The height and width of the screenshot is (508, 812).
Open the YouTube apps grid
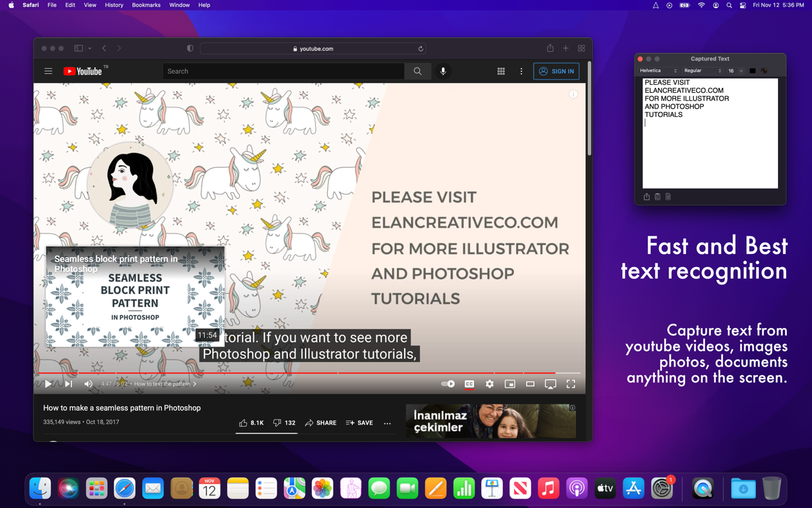pyautogui.click(x=501, y=71)
